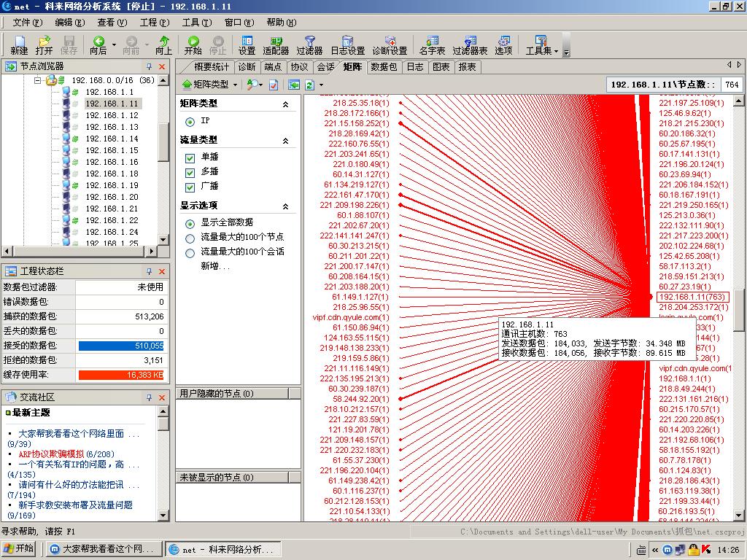Collapse the 192.168.0.0/16 tree node
747x560 pixels.
(37, 80)
